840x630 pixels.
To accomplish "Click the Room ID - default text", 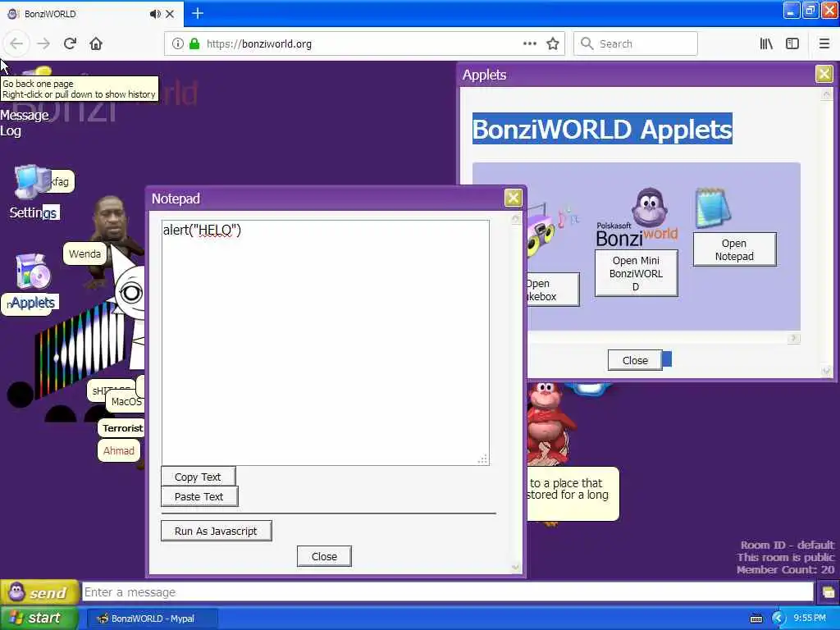I will click(x=787, y=546).
